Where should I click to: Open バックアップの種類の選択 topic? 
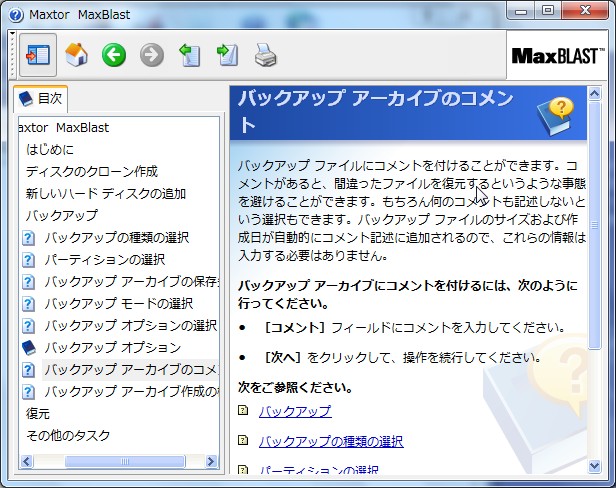tap(117, 237)
